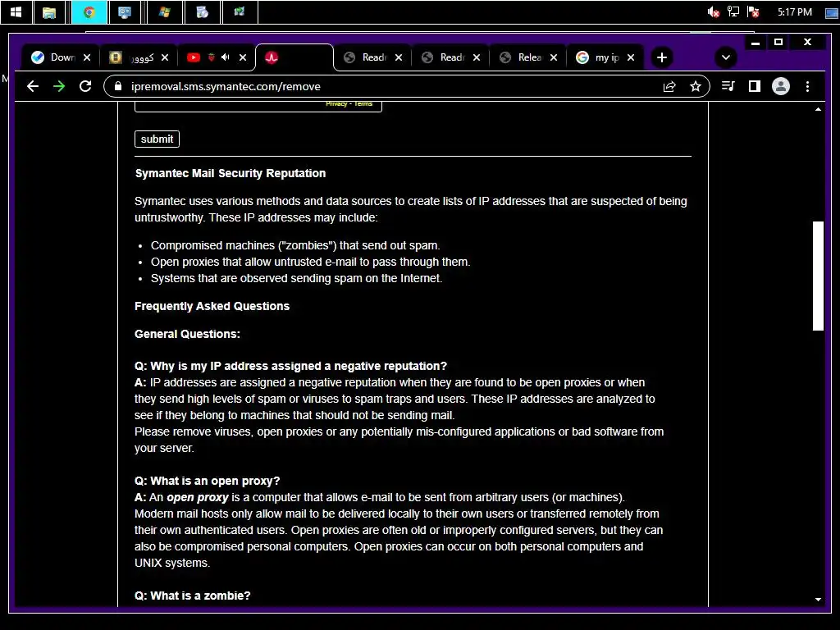Screen dimensions: 840x630
Task: Open the computer monitor taskbar app
Action: coord(125,11)
